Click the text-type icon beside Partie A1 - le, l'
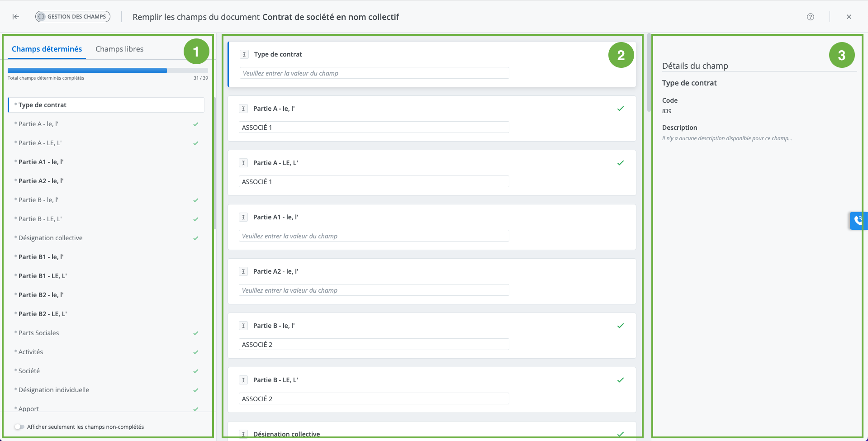Image resolution: width=868 pixels, height=441 pixels. point(243,217)
